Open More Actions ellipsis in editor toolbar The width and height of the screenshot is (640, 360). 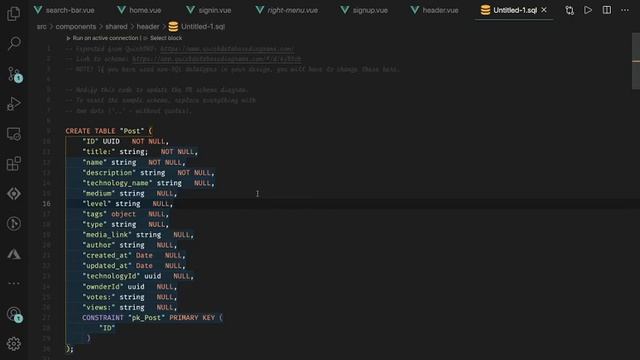(x=625, y=10)
